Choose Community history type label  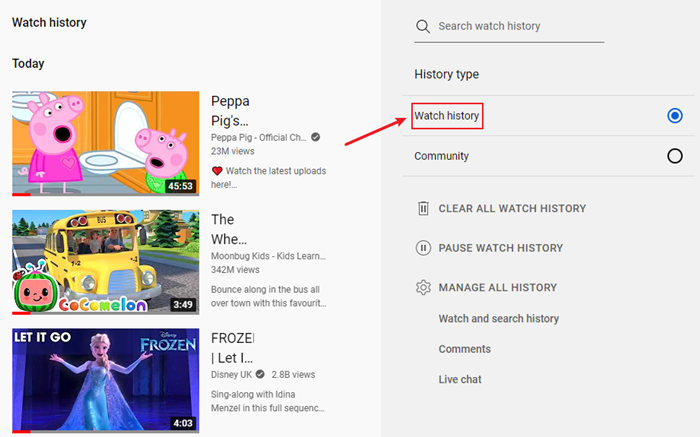[x=441, y=156]
